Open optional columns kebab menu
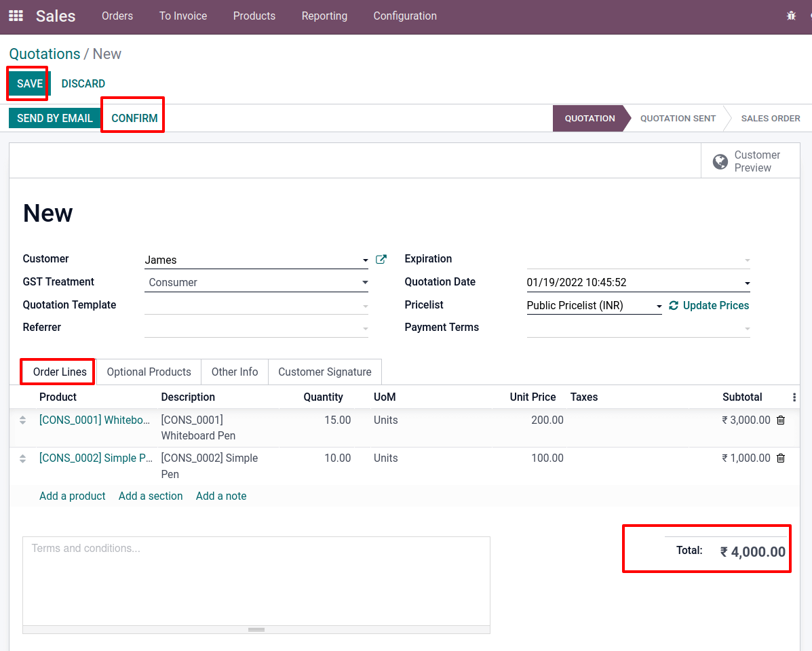Image resolution: width=812 pixels, height=651 pixels. tap(794, 397)
